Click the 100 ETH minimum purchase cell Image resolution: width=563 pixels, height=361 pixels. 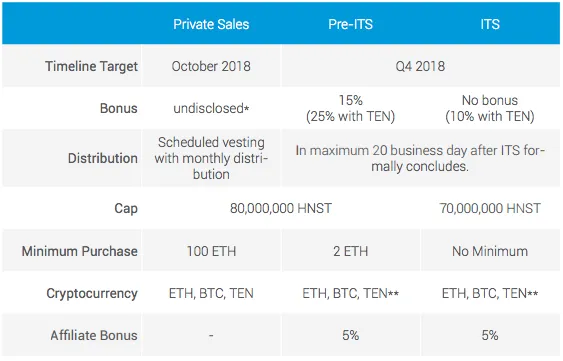tap(211, 251)
